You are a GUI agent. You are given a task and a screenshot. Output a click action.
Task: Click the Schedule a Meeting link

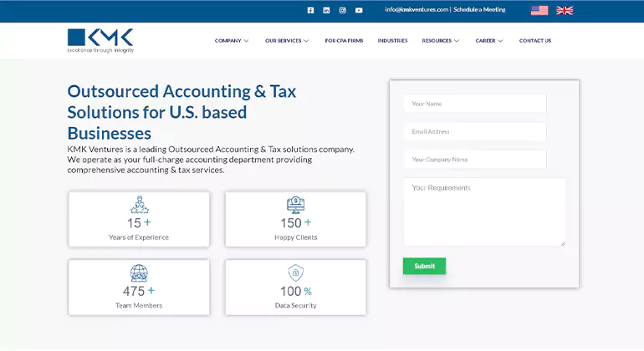click(x=479, y=10)
